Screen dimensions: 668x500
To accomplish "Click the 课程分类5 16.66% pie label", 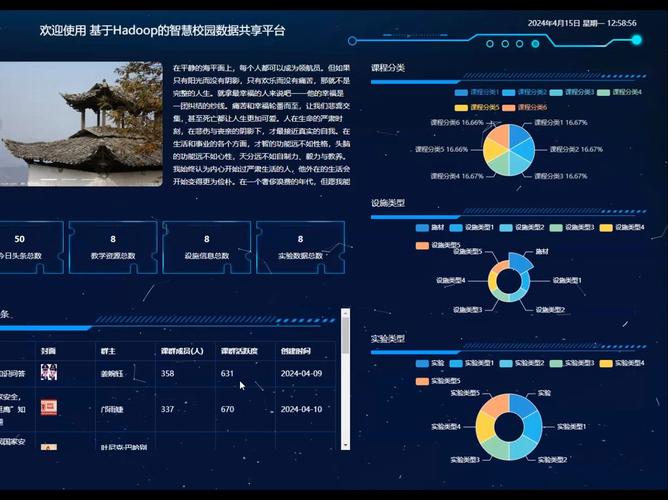I will (441, 149).
